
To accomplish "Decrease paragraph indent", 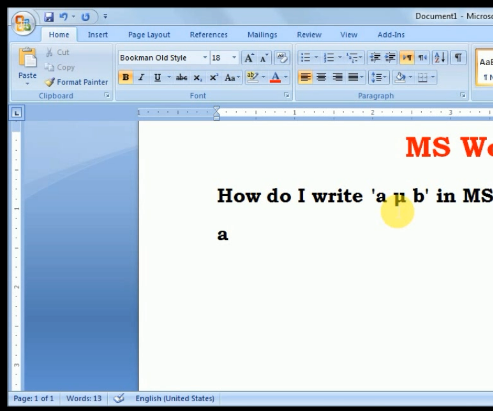I will [375, 58].
